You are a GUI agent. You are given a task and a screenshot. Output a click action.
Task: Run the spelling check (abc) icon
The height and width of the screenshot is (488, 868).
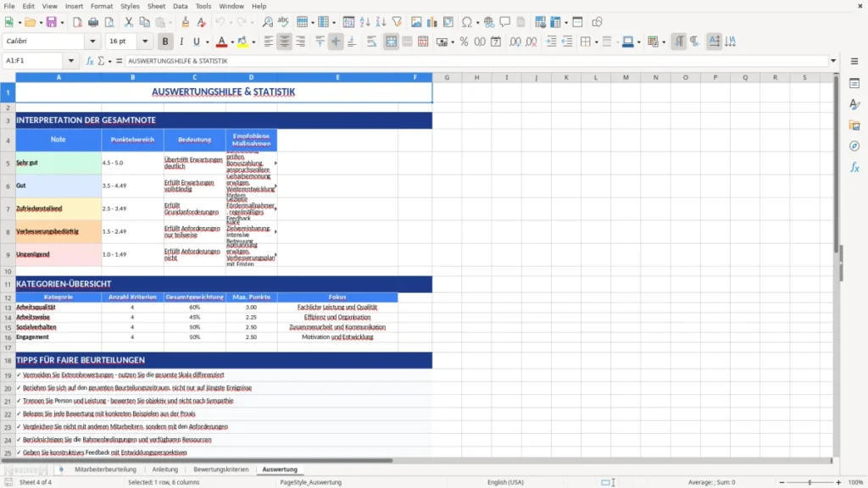click(283, 22)
